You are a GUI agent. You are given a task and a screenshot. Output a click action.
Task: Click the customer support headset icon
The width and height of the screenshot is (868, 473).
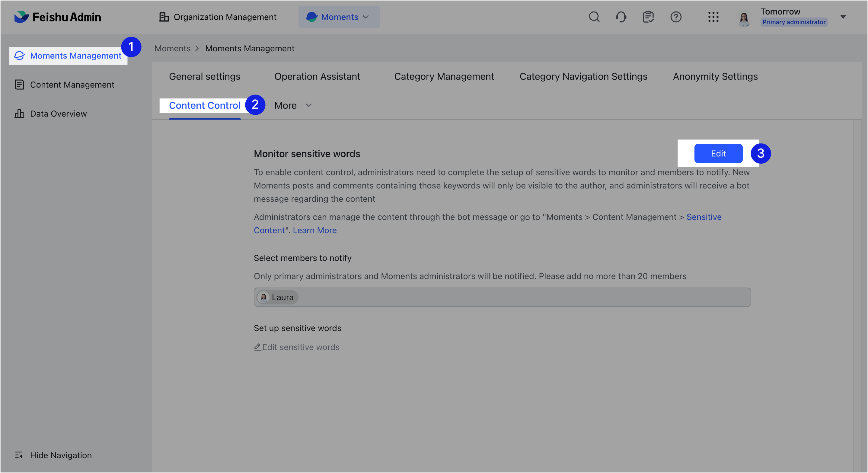621,17
